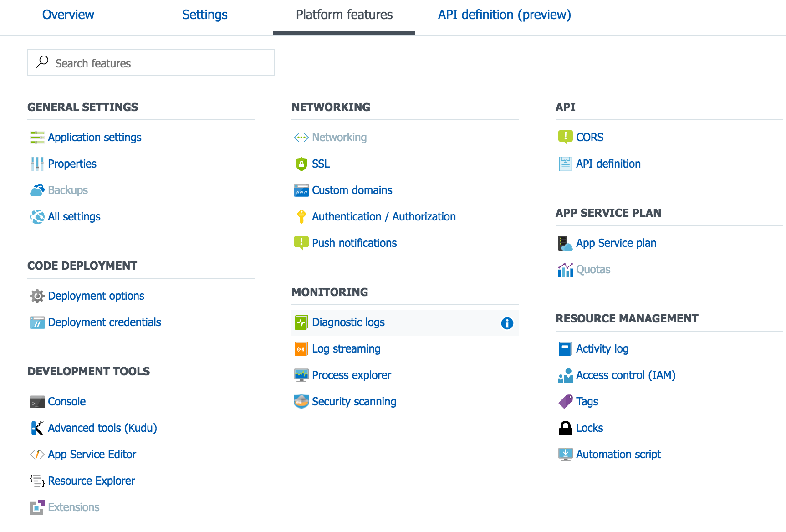Switch to the Overview tab
The image size is (786, 532).
[68, 15]
